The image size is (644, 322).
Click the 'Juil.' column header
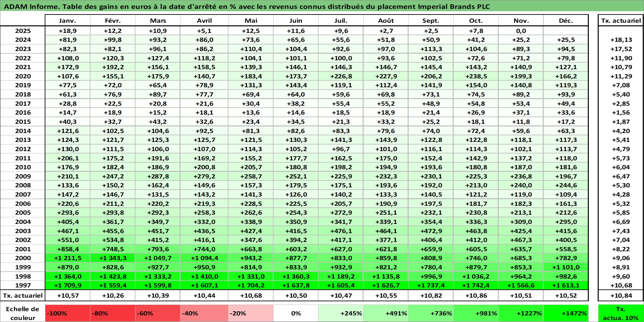[341, 20]
